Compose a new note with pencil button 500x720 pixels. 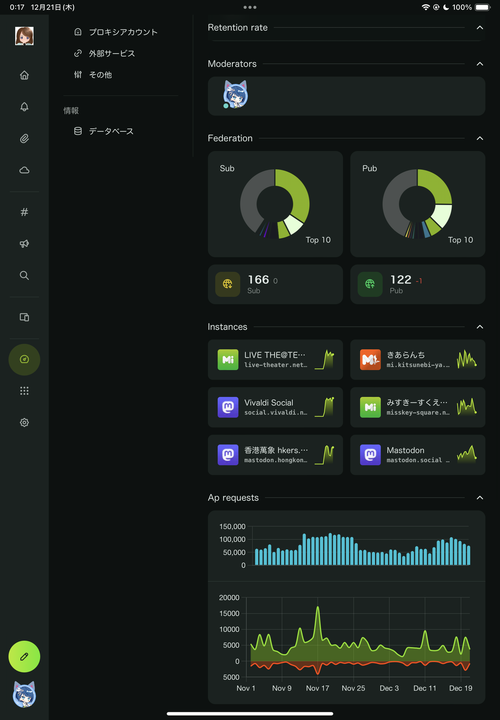point(24,657)
